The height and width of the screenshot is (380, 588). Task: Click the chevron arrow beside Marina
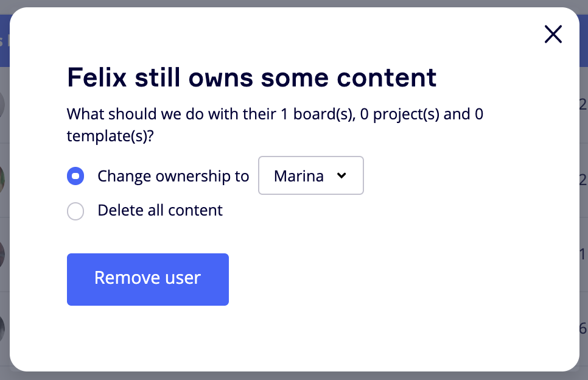(x=341, y=175)
